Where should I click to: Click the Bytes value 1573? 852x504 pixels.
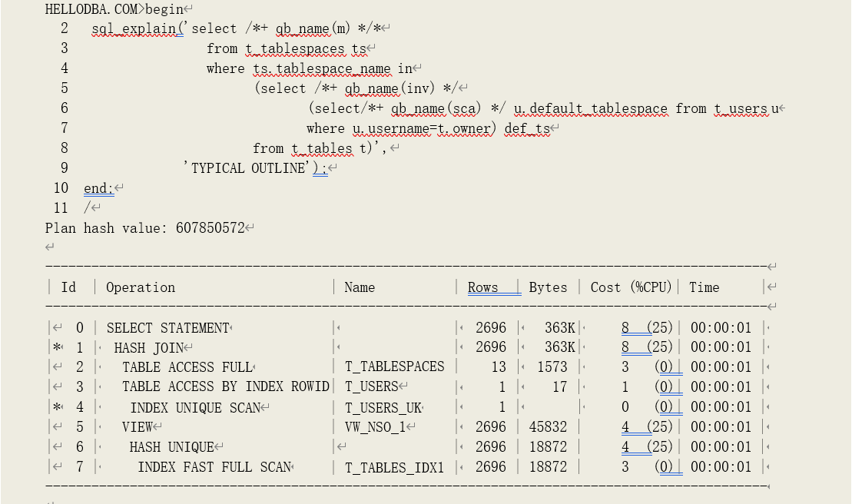(x=552, y=368)
